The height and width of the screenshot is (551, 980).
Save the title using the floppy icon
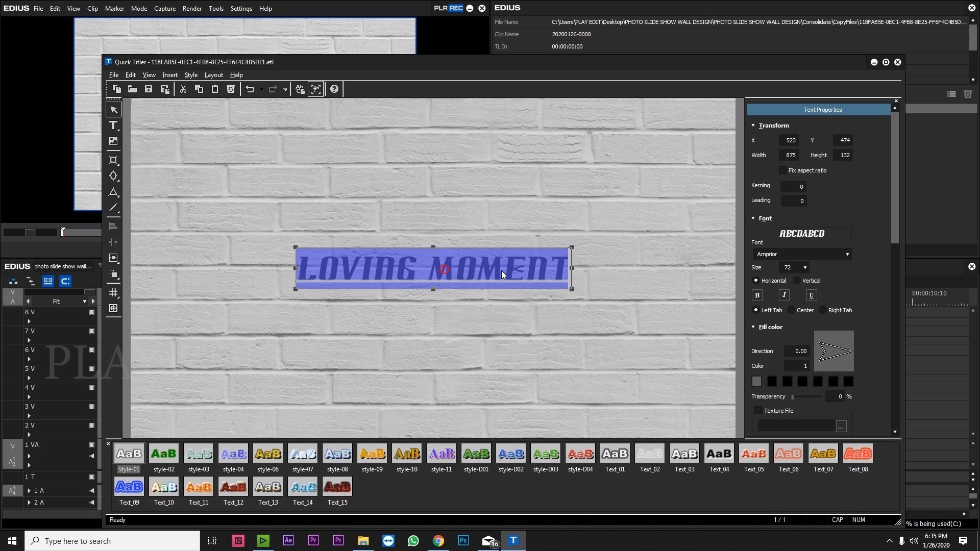(149, 89)
